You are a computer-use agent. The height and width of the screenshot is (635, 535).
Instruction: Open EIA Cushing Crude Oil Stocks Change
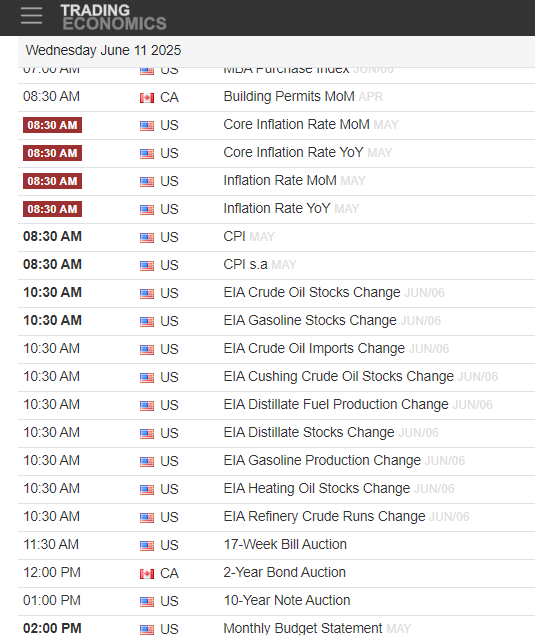[x=339, y=376]
